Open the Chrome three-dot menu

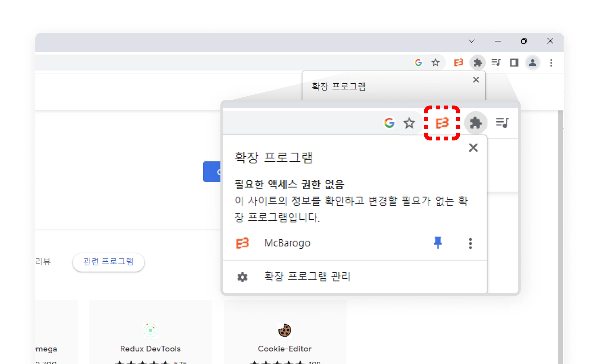coord(551,63)
